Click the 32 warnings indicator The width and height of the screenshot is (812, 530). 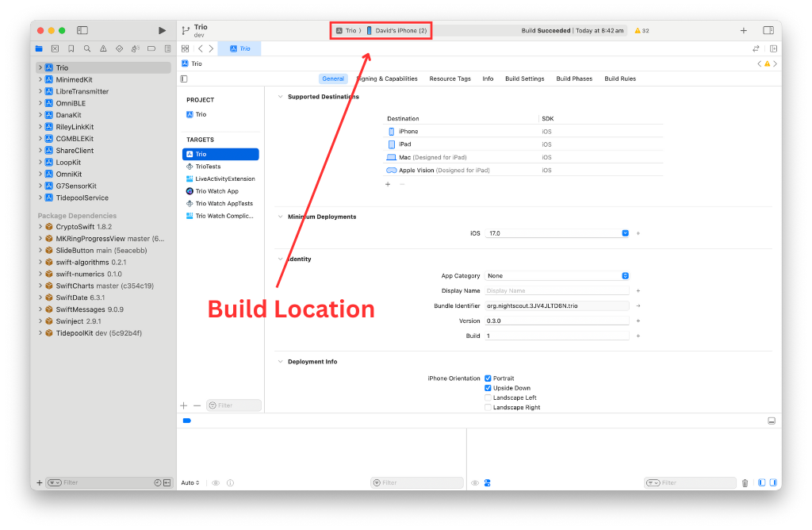[642, 31]
